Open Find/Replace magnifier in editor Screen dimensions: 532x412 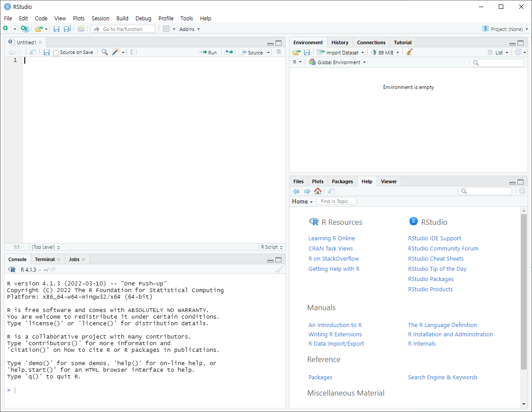point(104,52)
